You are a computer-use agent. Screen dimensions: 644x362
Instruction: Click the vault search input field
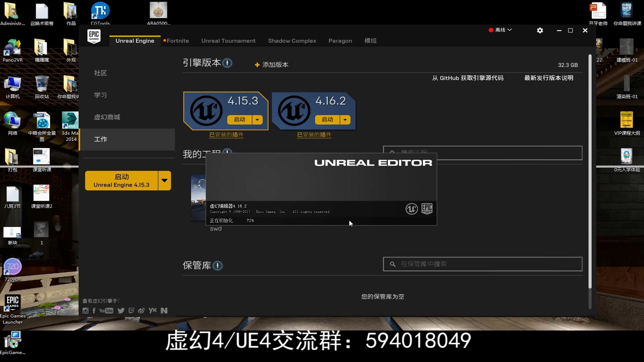(x=483, y=264)
